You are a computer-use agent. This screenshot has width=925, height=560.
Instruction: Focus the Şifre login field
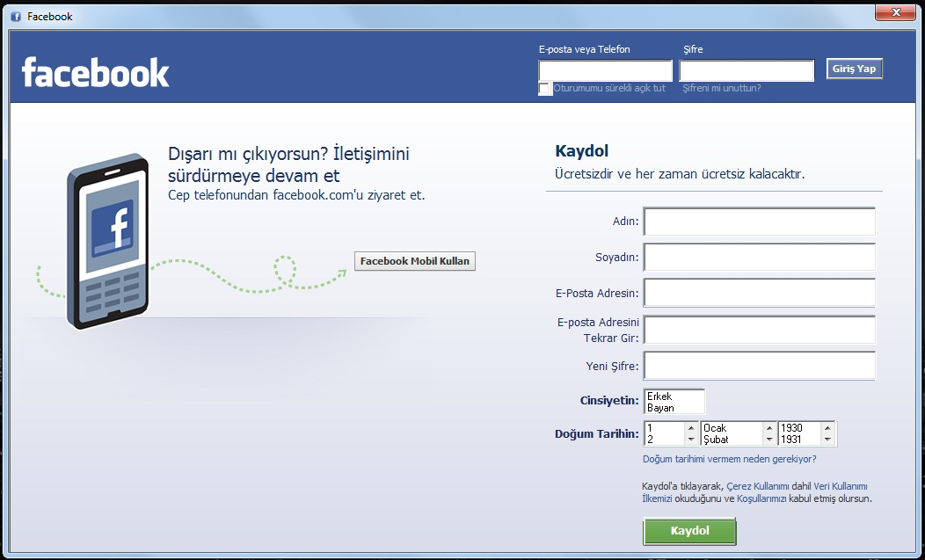tap(747, 71)
